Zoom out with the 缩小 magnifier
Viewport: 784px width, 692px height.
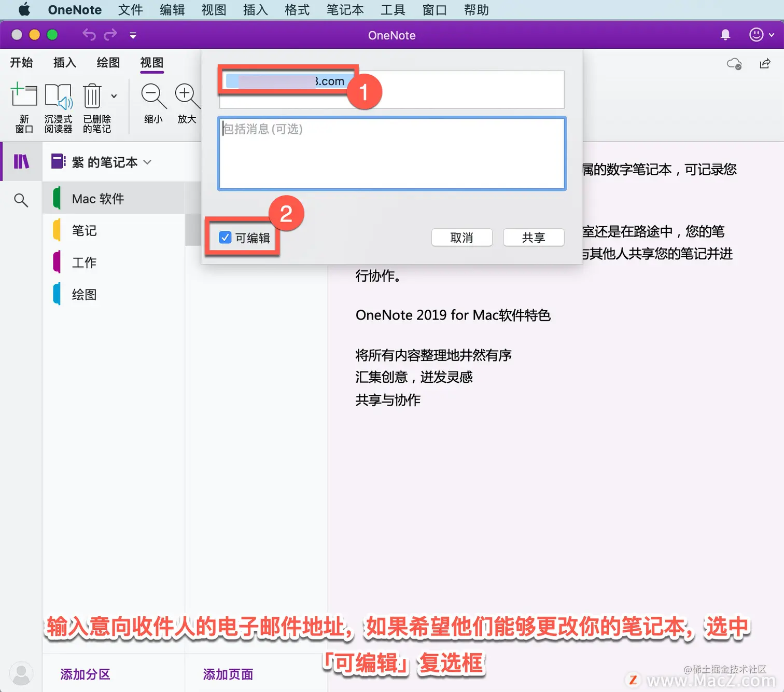153,104
